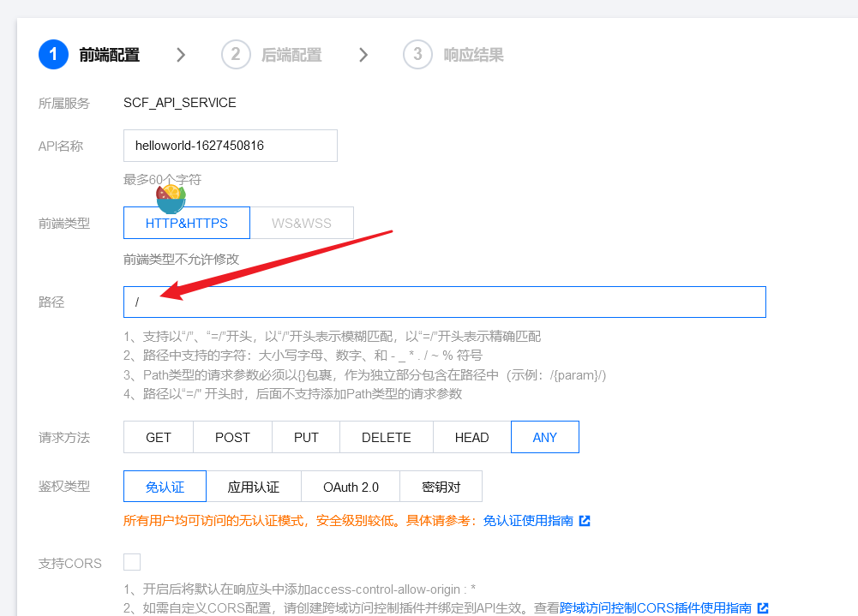
Task: Choose the ANY request method
Action: [x=545, y=437]
